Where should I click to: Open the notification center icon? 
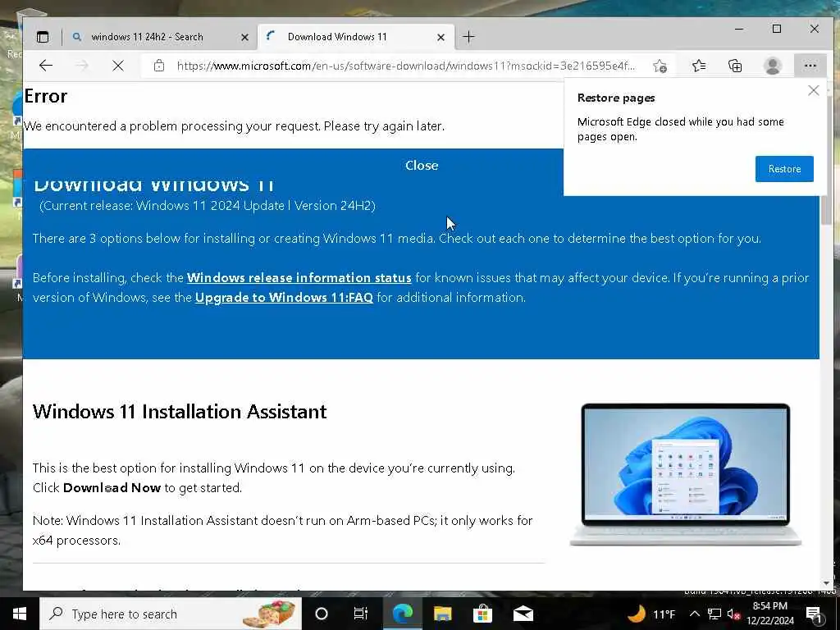click(814, 614)
